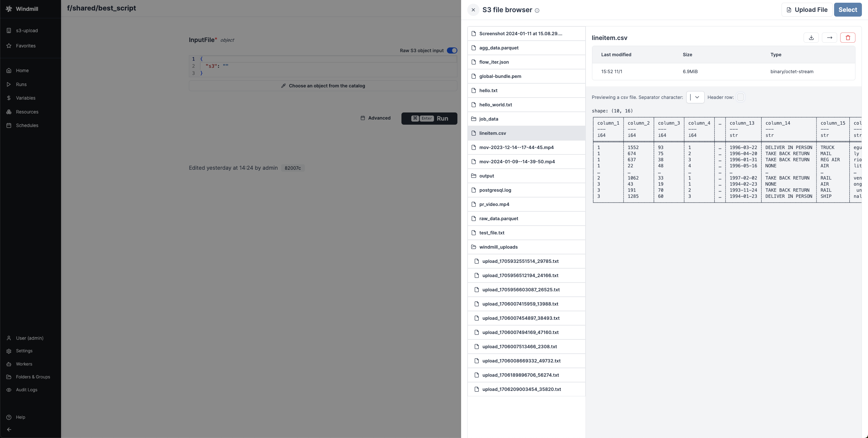The image size is (868, 438).
Task: Click Choose an object from the catalog
Action: click(x=323, y=86)
